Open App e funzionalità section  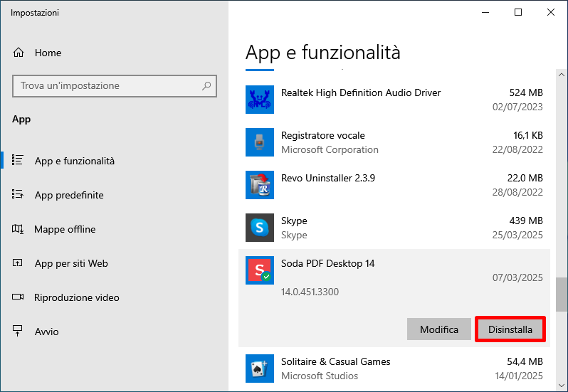coord(74,161)
